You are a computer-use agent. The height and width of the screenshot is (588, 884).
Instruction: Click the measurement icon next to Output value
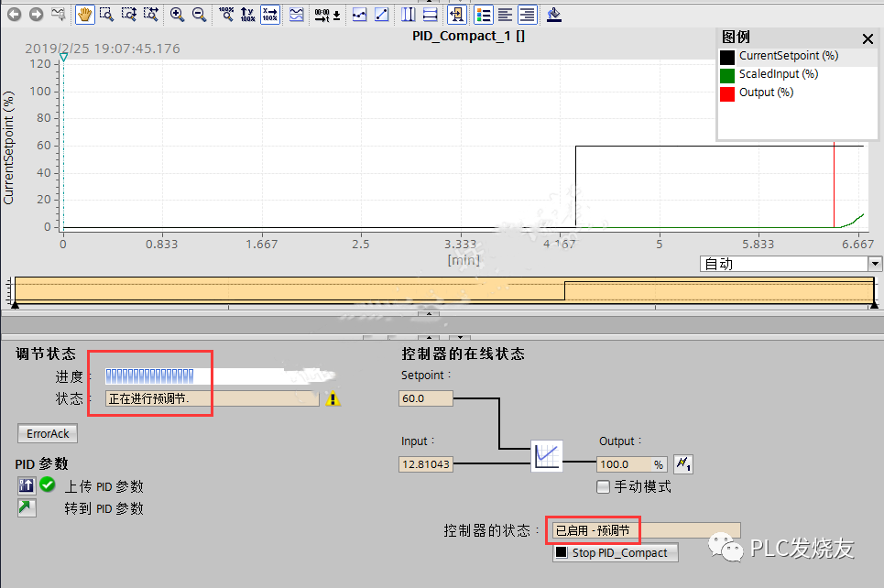click(683, 464)
